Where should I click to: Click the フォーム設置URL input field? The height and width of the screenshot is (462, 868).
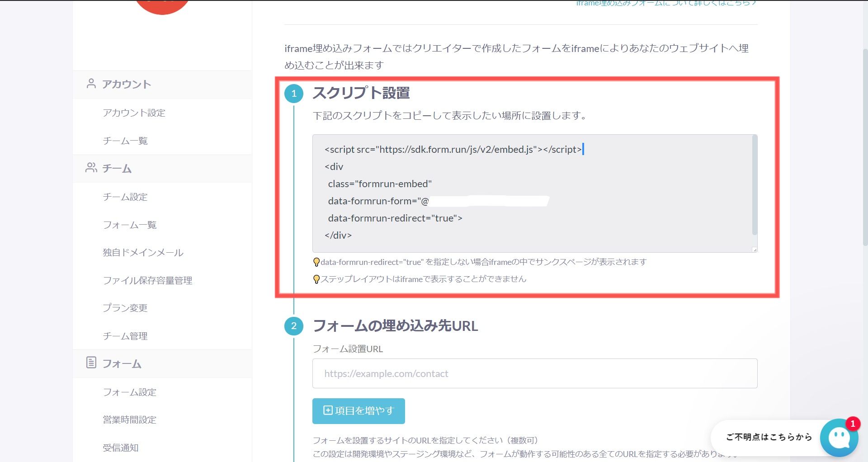pos(534,373)
